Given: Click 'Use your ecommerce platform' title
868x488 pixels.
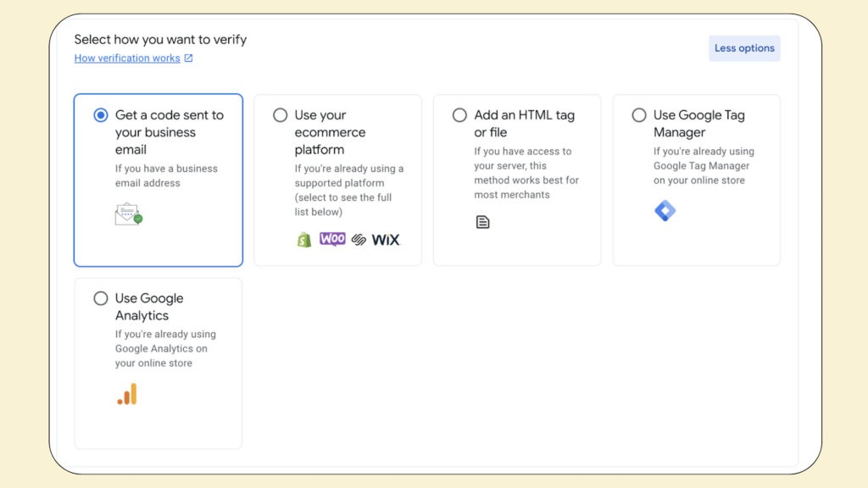Looking at the screenshot, I should [x=330, y=132].
